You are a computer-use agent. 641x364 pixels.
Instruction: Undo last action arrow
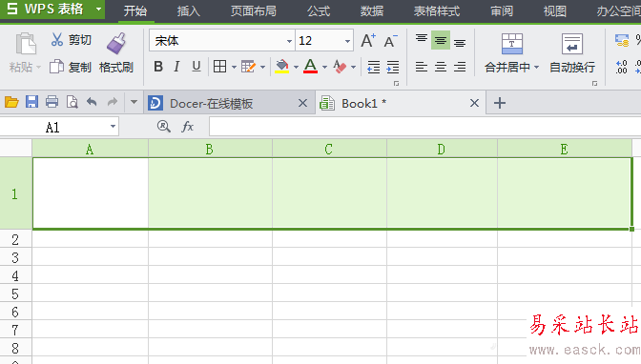point(92,102)
